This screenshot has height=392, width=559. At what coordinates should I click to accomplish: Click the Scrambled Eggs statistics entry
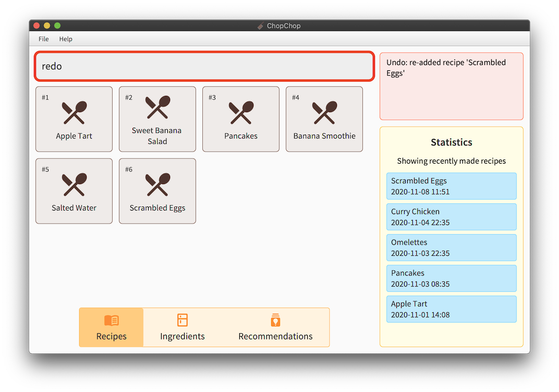pyautogui.click(x=452, y=186)
